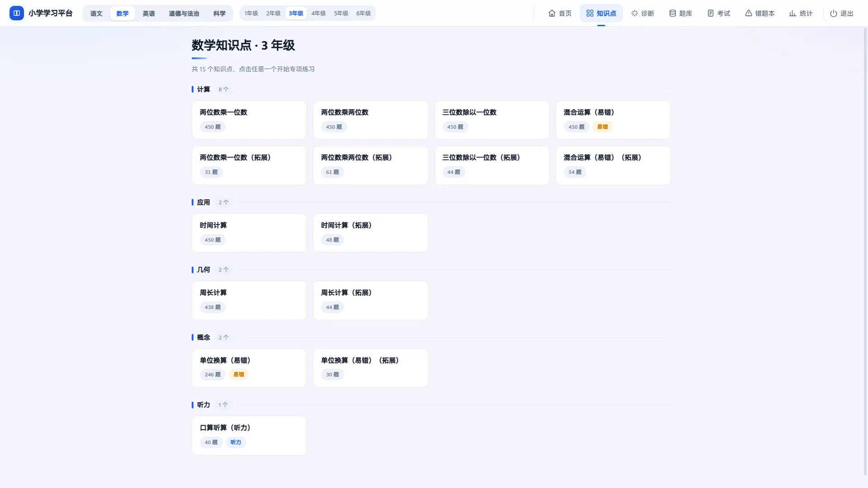Switch to 6年级 grade
Image resolution: width=868 pixels, height=488 pixels.
click(x=363, y=13)
